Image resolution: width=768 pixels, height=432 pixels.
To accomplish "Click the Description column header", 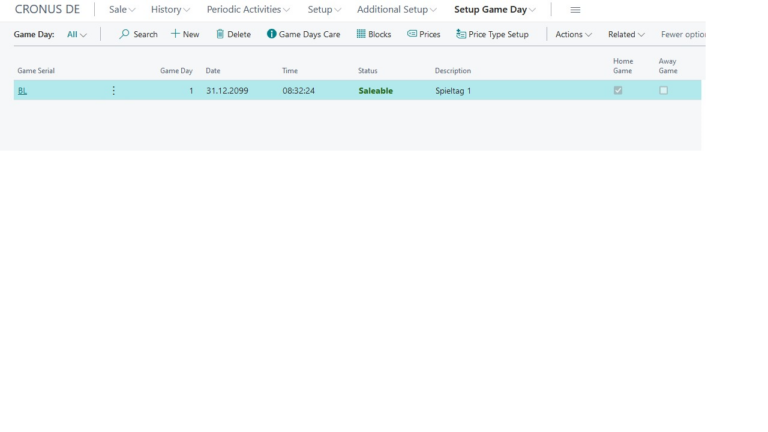I will [453, 71].
